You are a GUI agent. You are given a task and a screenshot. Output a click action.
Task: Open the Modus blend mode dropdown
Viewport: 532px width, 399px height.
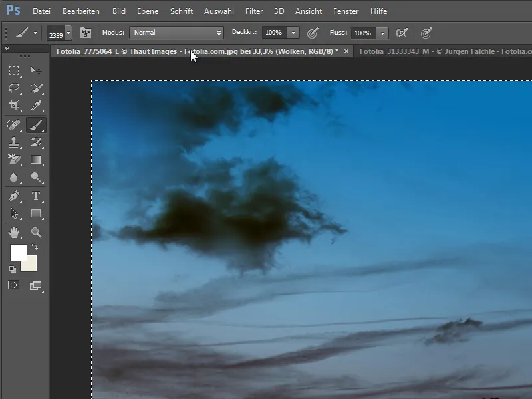coord(176,33)
